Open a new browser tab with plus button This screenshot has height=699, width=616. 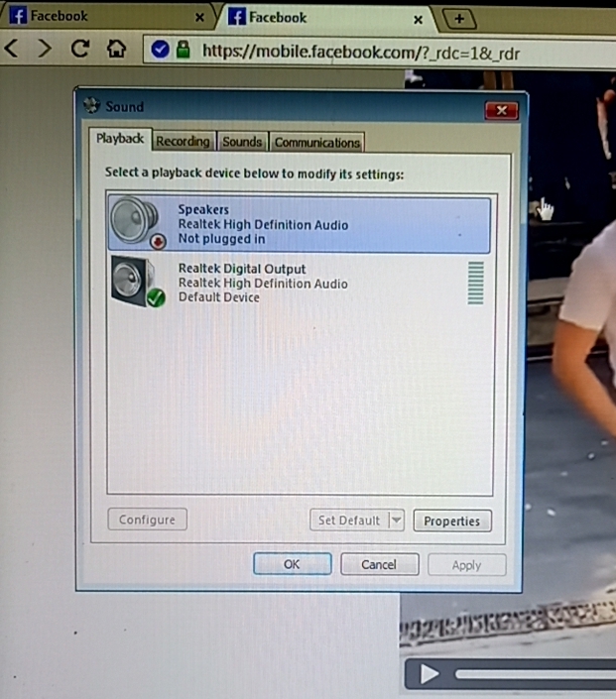459,19
